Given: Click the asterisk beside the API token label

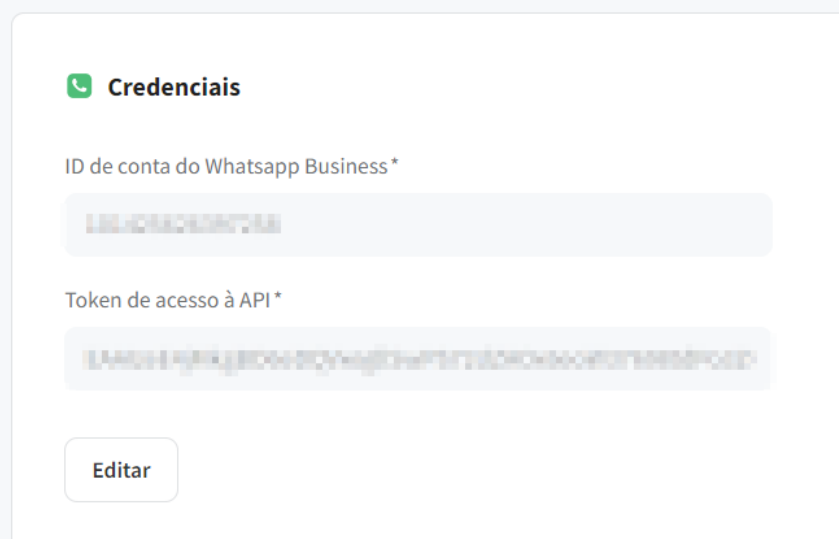Looking at the screenshot, I should click(278, 295).
